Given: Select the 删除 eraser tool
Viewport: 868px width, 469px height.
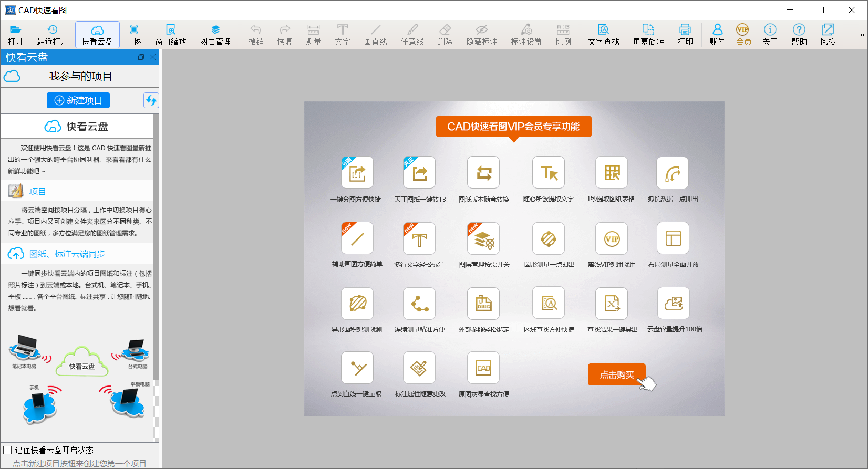Looking at the screenshot, I should click(445, 35).
